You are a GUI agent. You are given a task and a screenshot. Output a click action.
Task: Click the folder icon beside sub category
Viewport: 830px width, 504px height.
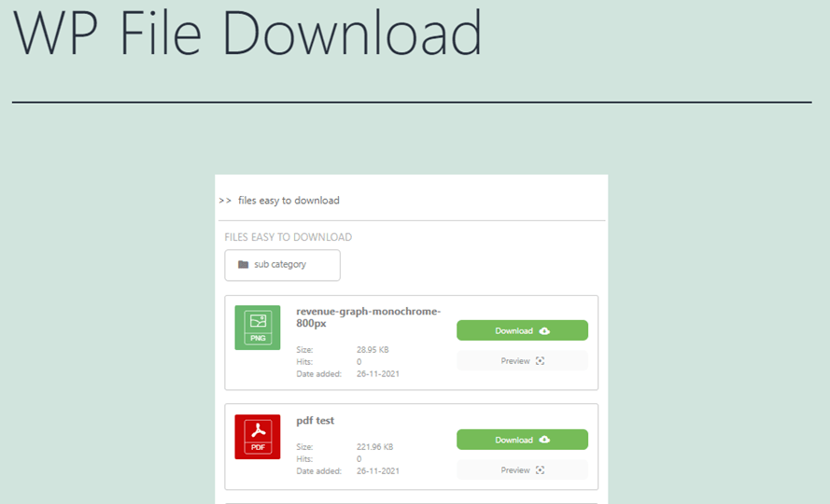pos(244,265)
